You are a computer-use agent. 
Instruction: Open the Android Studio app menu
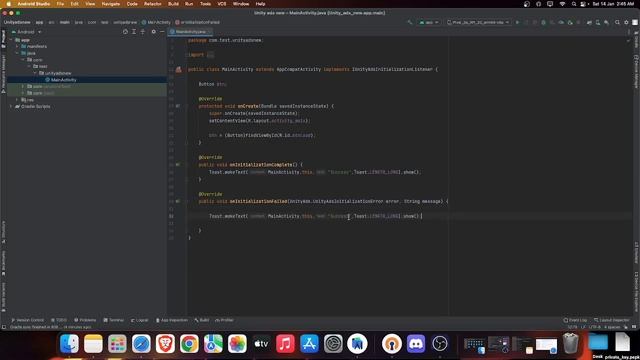33,4
